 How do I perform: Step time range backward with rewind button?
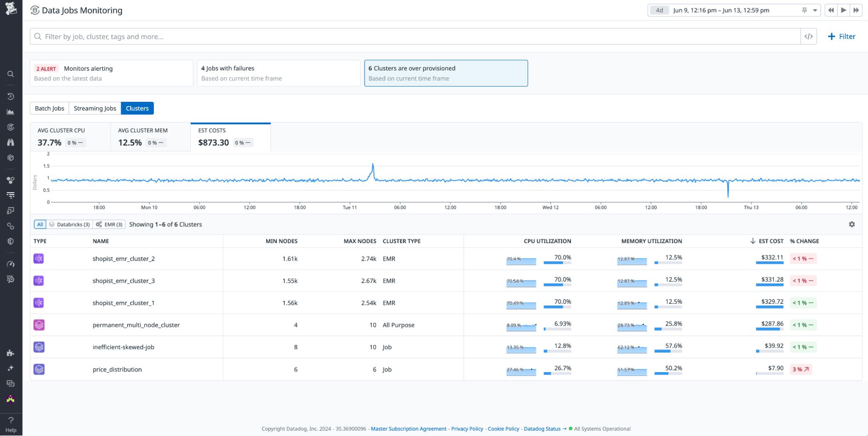pos(831,10)
